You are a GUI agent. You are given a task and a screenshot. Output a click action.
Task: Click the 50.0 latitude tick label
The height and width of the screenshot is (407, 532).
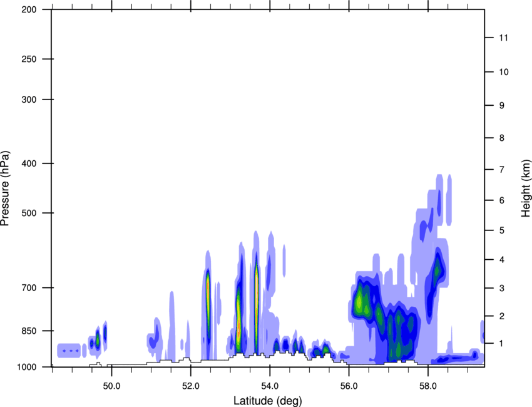click(x=111, y=386)
